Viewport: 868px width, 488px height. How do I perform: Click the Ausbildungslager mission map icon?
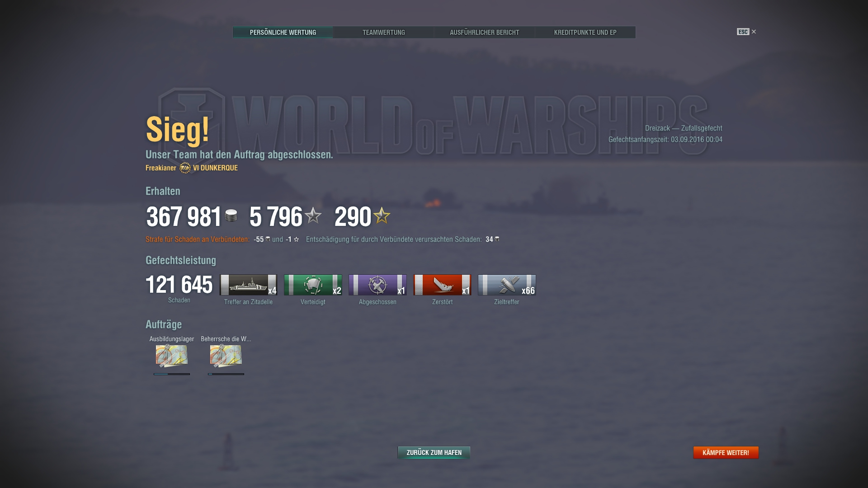[172, 356]
